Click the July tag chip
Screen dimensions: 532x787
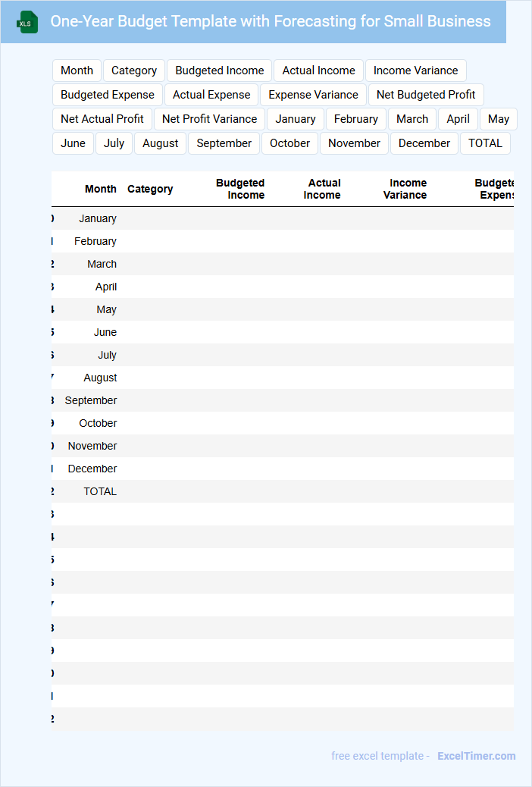[x=114, y=143]
